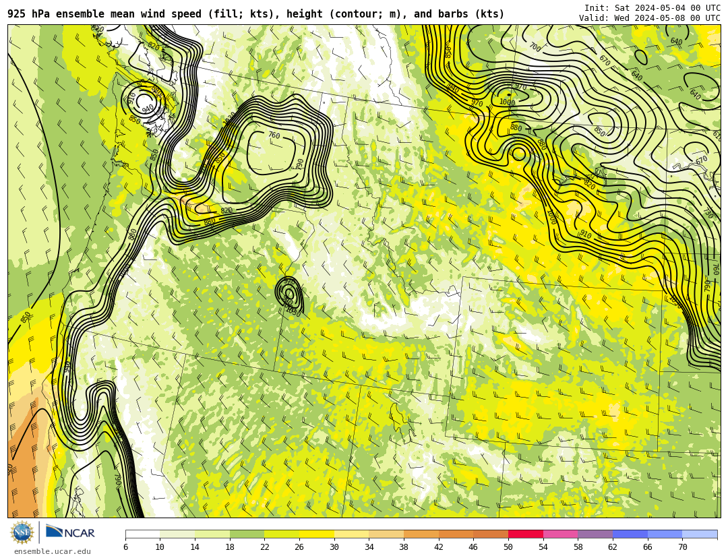The width and height of the screenshot is (728, 560).
Task: Click the '1000' contour label near top center-right
Action: 507,102
